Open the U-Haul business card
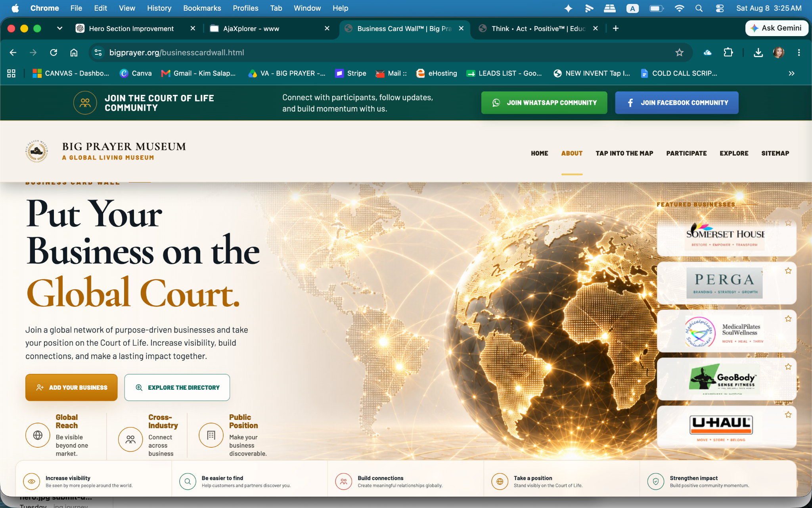Image resolution: width=812 pixels, height=508 pixels. 726,427
